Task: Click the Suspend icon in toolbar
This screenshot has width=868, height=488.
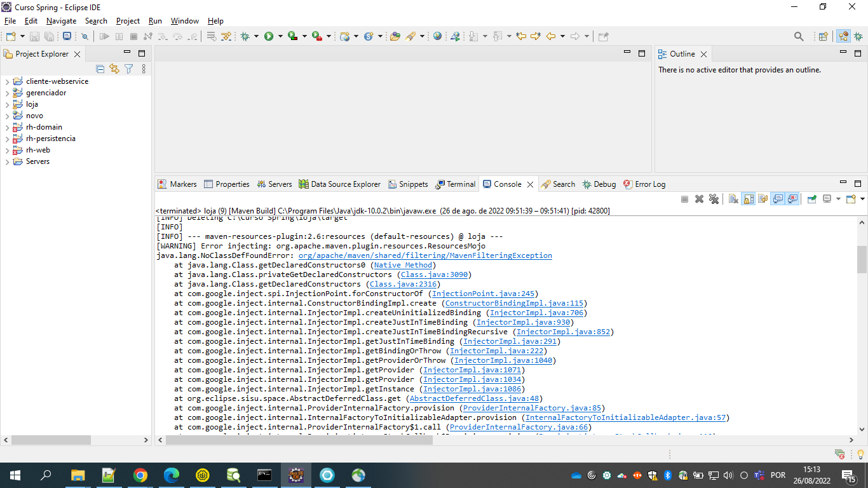Action: [119, 36]
